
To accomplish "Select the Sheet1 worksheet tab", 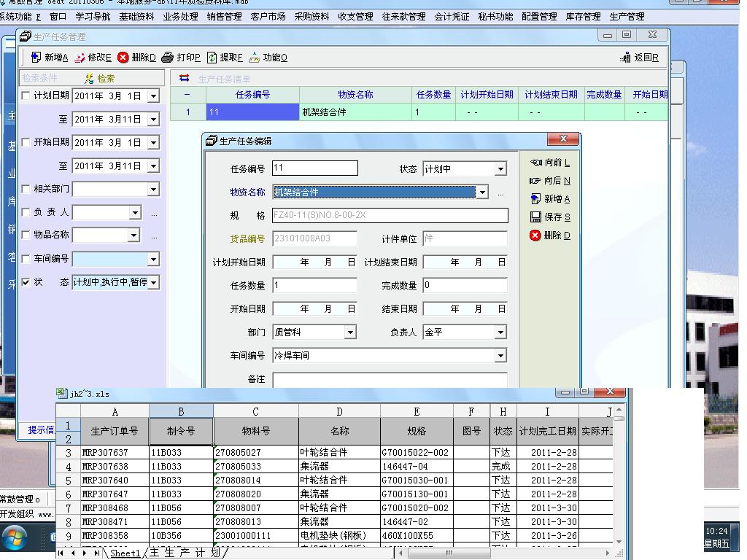I will pos(125,553).
